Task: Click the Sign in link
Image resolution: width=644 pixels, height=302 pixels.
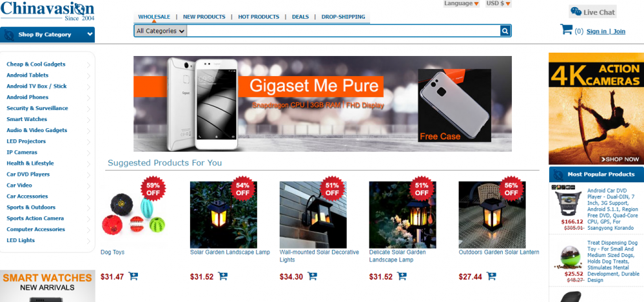Action: [597, 31]
